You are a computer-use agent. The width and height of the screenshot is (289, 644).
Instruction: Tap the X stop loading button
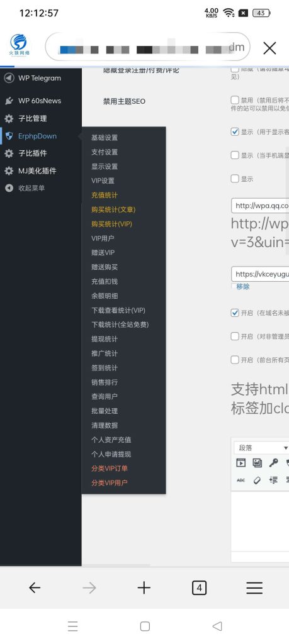click(269, 48)
